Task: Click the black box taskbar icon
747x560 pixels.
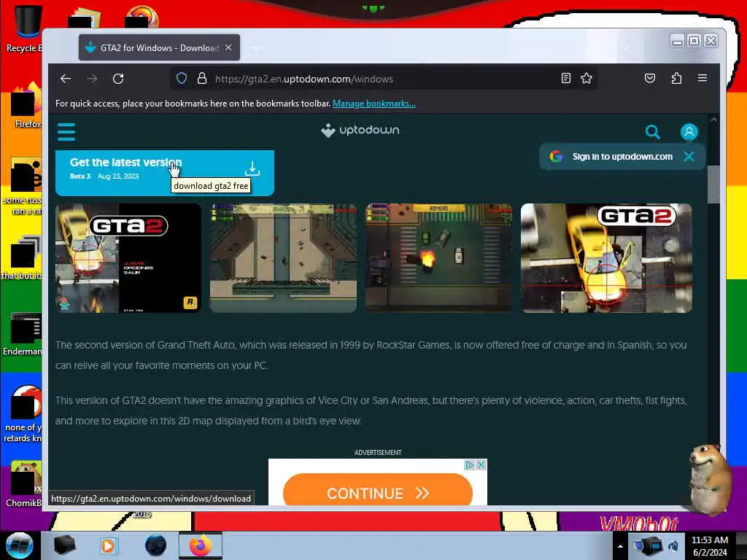Action: 64,545
